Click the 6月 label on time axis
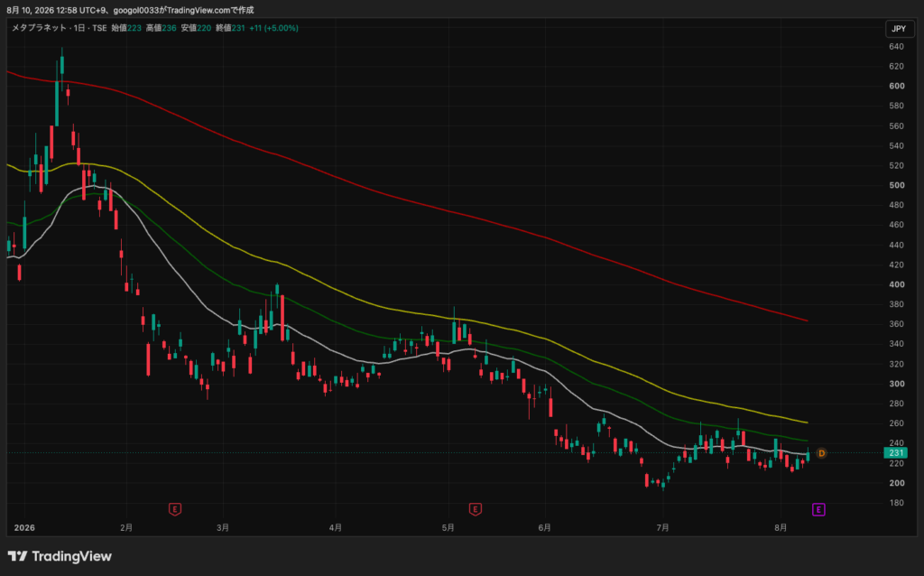924x576 pixels. [x=544, y=527]
